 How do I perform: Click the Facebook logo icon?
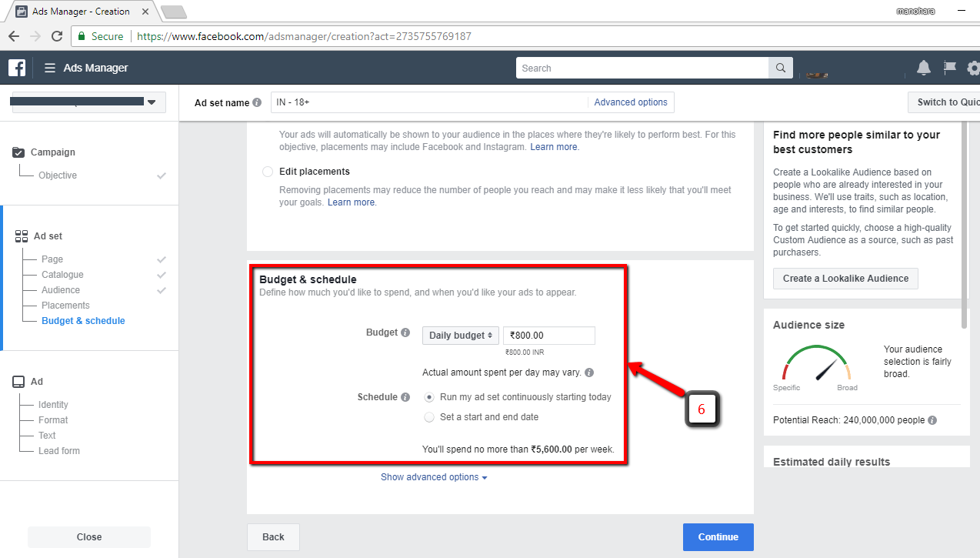pyautogui.click(x=17, y=68)
